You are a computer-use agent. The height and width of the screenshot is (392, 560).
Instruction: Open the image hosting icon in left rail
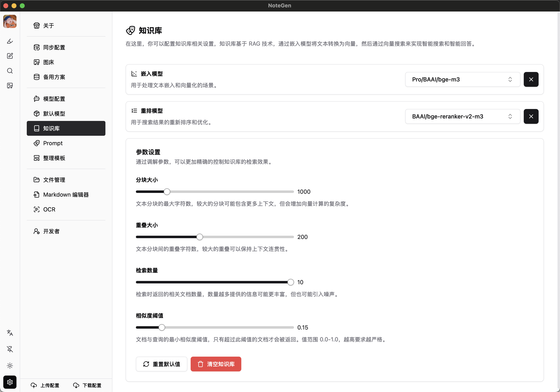[10, 86]
